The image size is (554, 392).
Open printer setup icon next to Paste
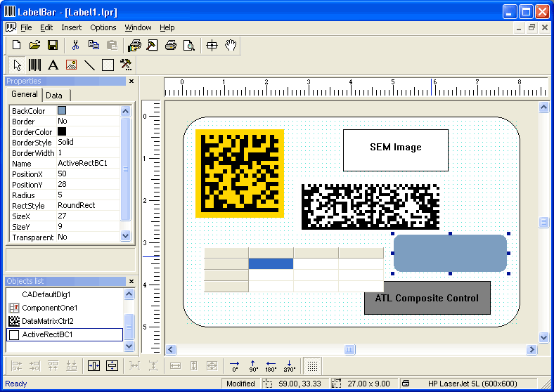(x=134, y=45)
